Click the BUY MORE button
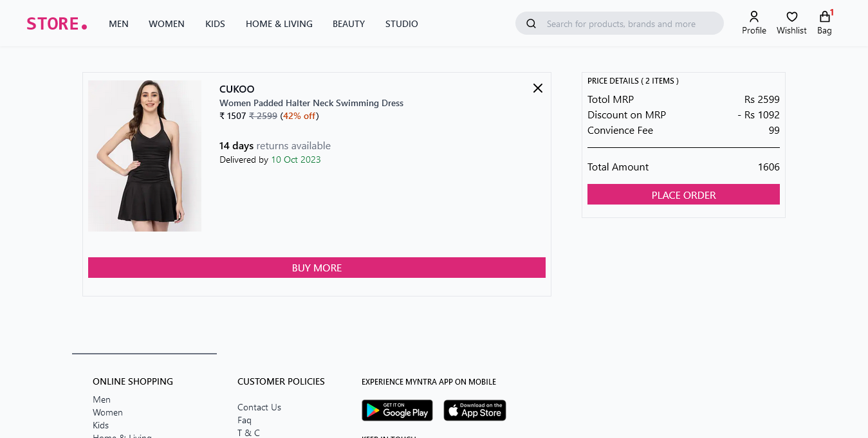 317,268
